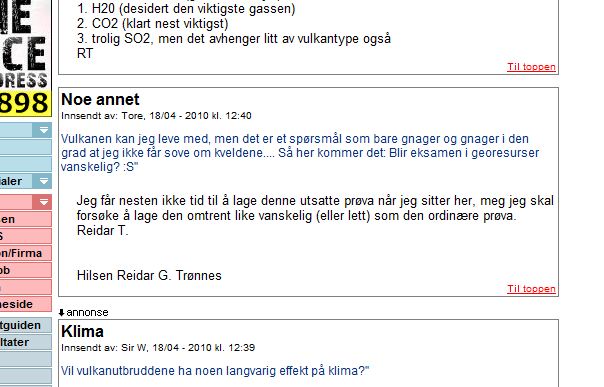
Task: Collapse the red sidebar section arrow
Action: tap(44, 202)
